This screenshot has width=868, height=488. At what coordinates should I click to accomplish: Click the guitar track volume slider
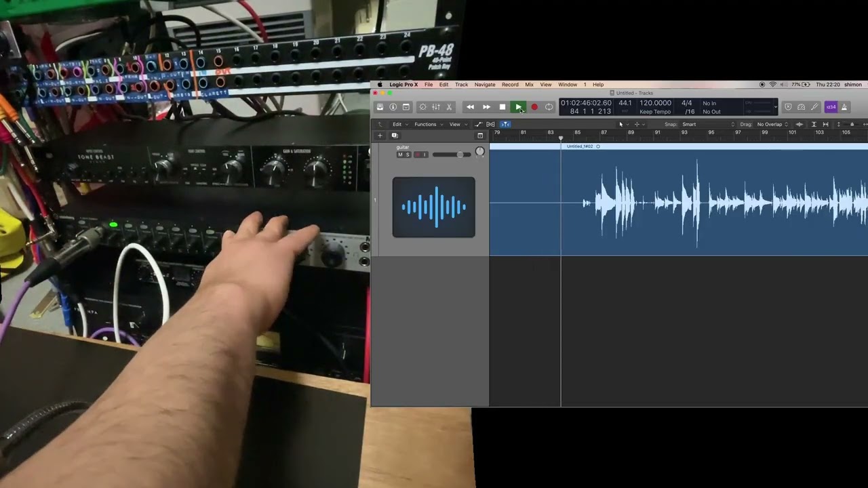[x=451, y=155]
